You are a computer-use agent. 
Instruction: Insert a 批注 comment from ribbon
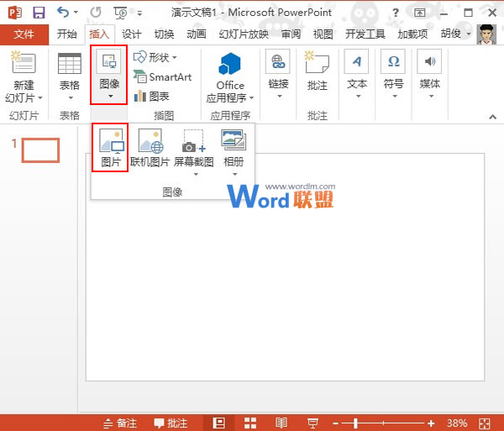(318, 71)
